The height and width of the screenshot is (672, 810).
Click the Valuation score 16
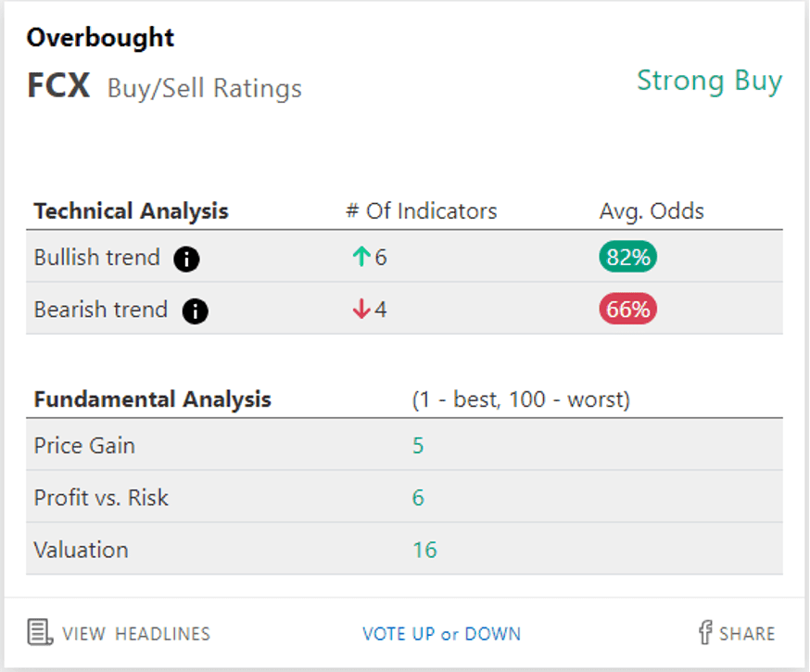point(424,550)
